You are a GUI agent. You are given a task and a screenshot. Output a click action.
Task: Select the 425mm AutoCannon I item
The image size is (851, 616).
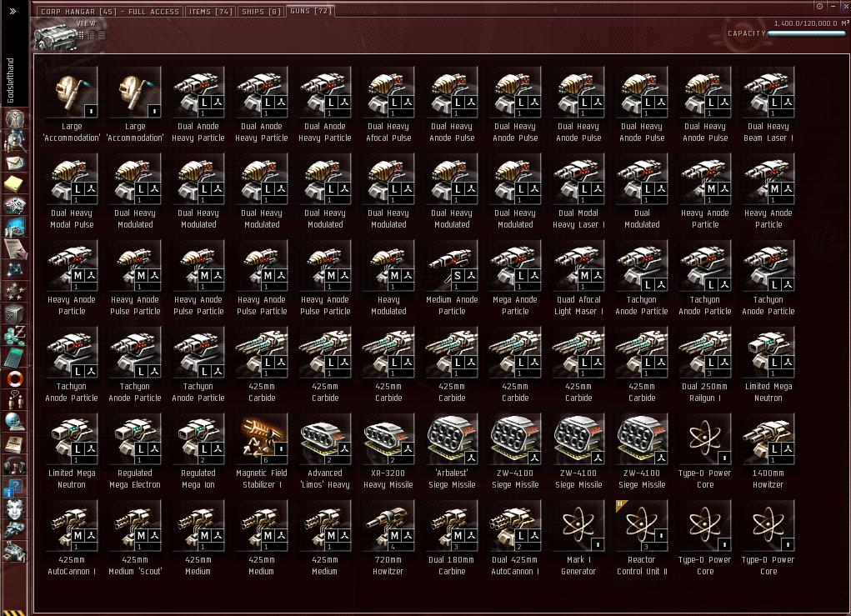coord(72,539)
